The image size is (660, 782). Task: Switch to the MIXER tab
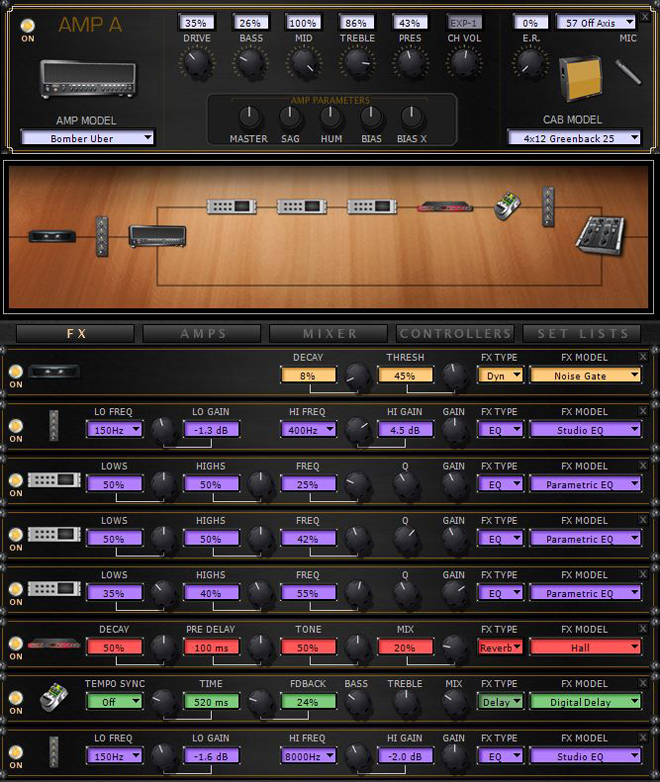[x=329, y=334]
